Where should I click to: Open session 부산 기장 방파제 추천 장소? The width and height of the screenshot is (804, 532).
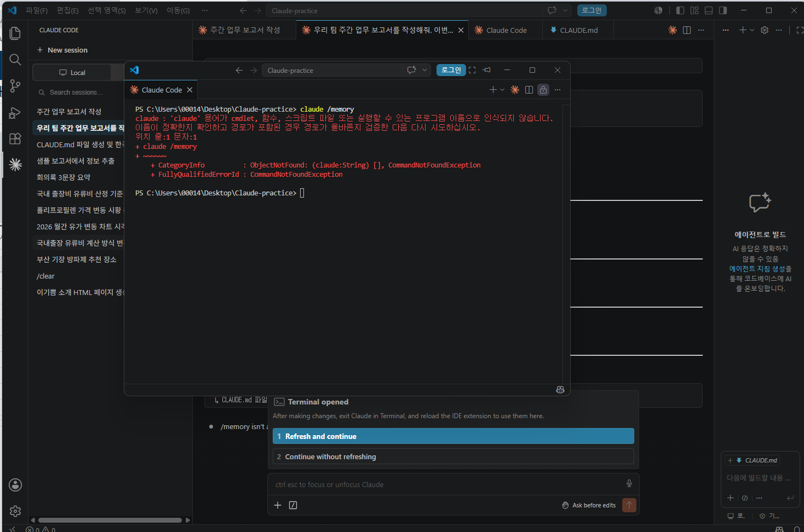pyautogui.click(x=77, y=259)
